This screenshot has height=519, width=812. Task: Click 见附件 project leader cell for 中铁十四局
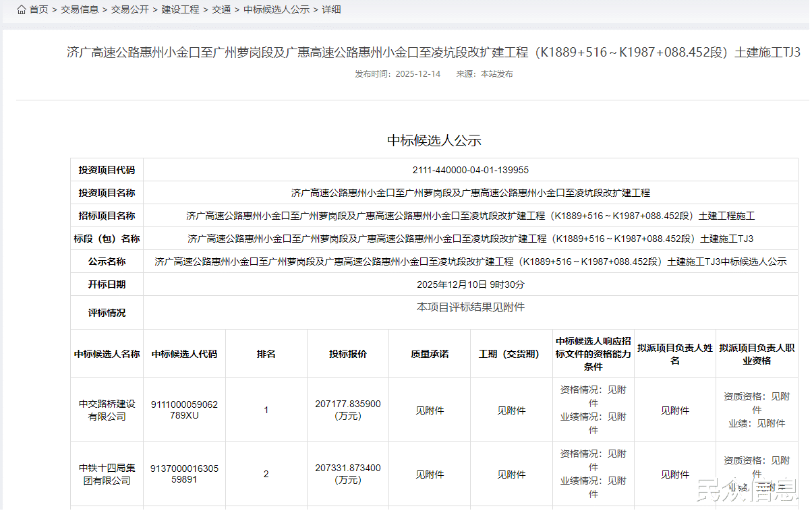tap(675, 474)
